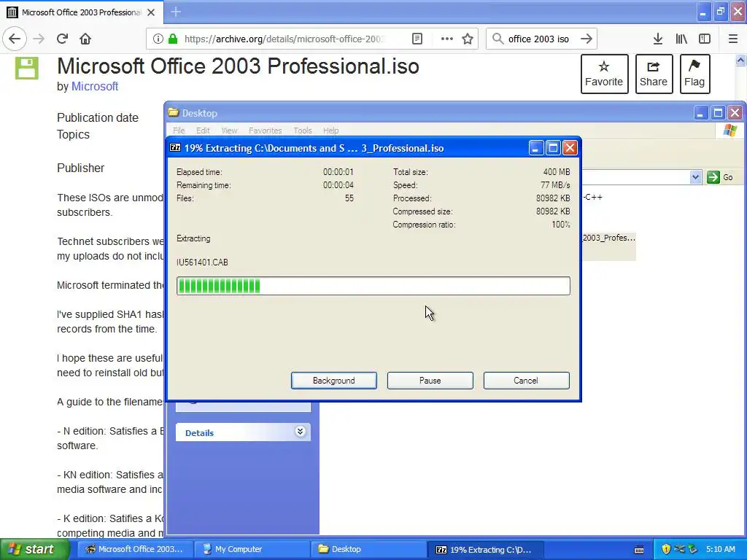Screen dimensions: 747x560
Task: Reload the archive.org page
Action: pyautogui.click(x=62, y=39)
